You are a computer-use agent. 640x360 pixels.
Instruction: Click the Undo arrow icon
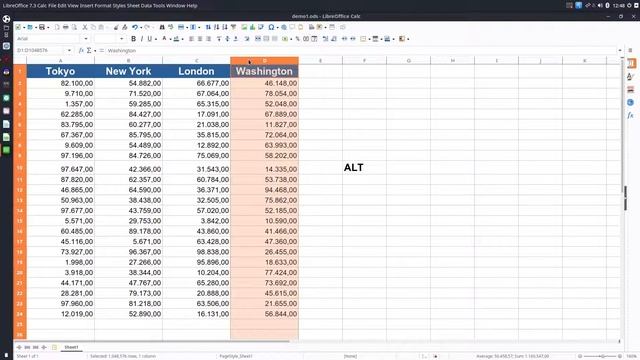point(135,27)
